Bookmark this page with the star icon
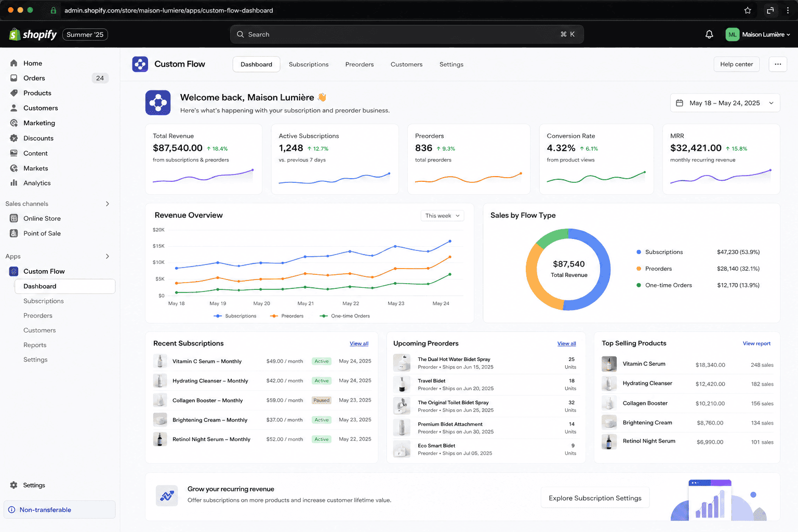The height and width of the screenshot is (532, 798). (x=748, y=10)
